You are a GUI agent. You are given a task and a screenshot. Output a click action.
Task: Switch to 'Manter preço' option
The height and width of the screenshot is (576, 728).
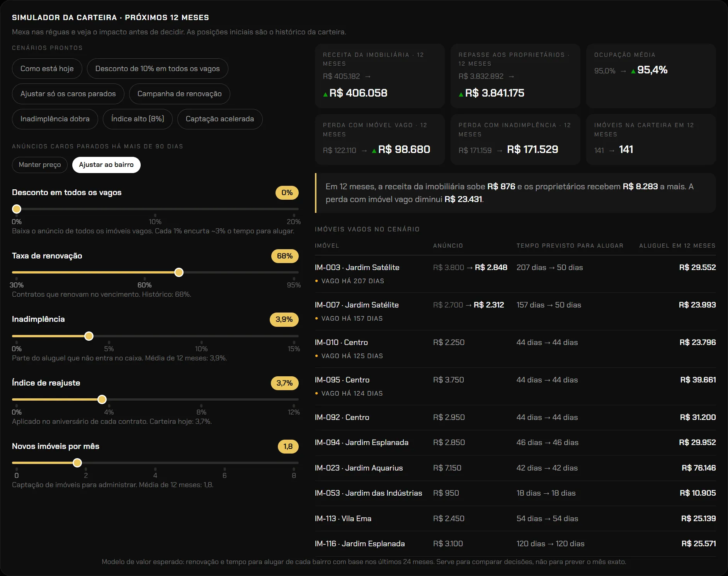click(x=40, y=165)
